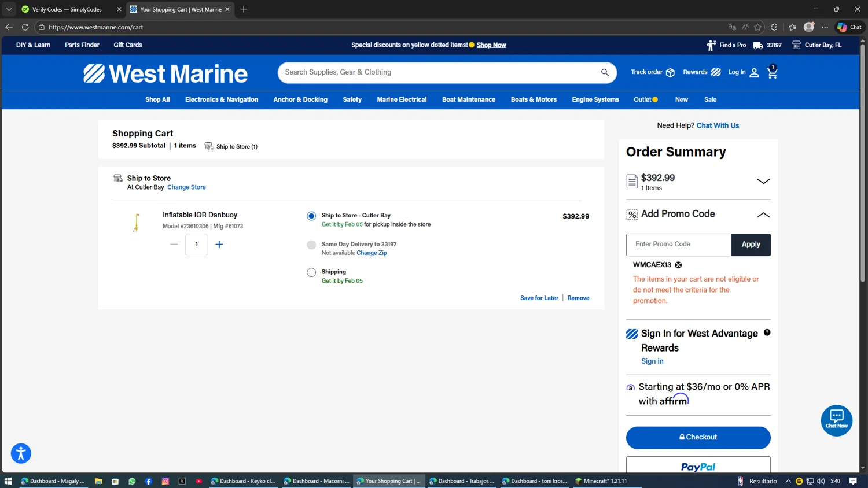
Task: Expand the $392.99 order summary details
Action: (763, 181)
